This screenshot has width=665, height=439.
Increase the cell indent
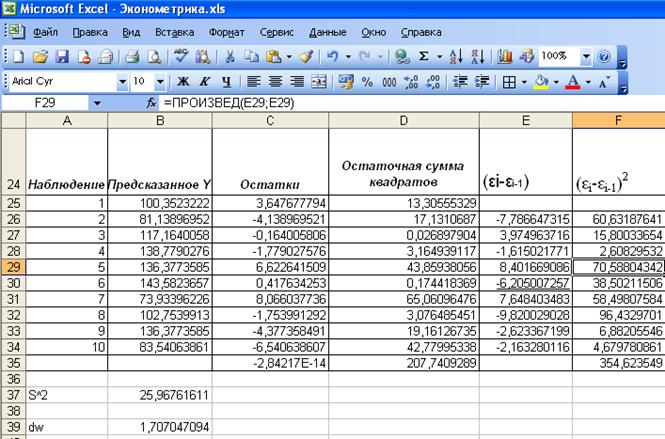tap(482, 81)
